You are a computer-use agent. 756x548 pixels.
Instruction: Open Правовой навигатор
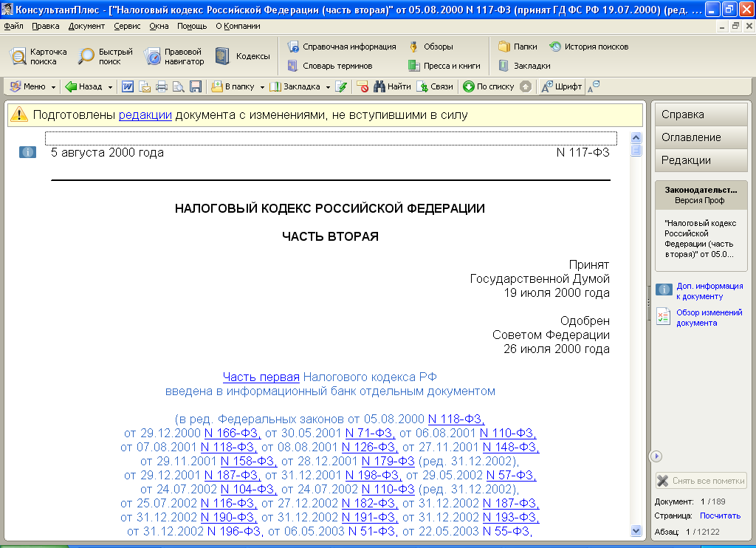174,56
